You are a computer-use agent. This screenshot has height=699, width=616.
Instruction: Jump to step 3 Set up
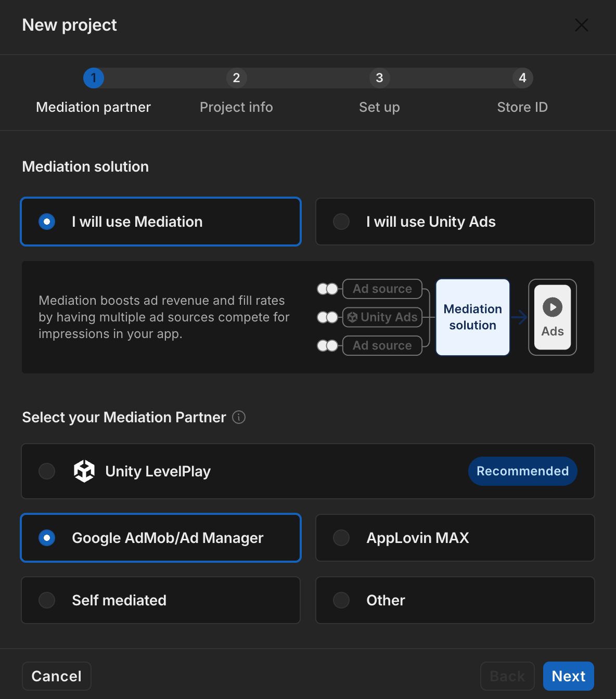[379, 78]
